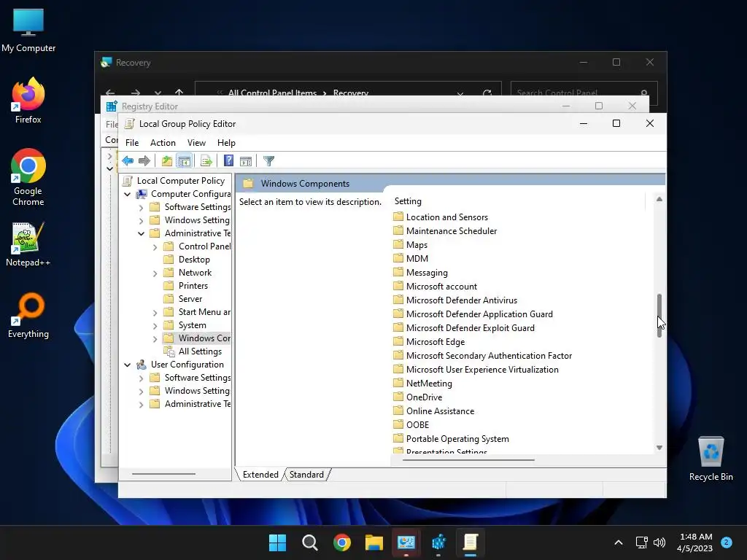Viewport: 747px width, 560px height.
Task: Expand the Network tree node
Action: click(155, 273)
